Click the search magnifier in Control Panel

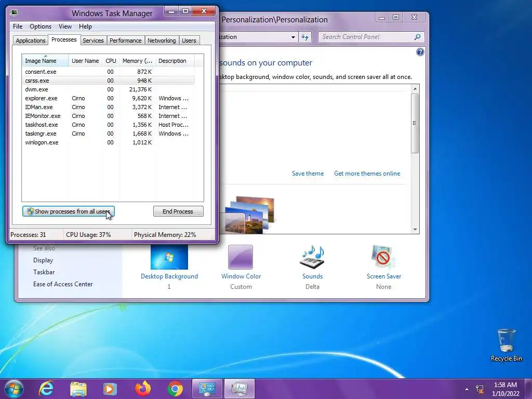point(417,37)
